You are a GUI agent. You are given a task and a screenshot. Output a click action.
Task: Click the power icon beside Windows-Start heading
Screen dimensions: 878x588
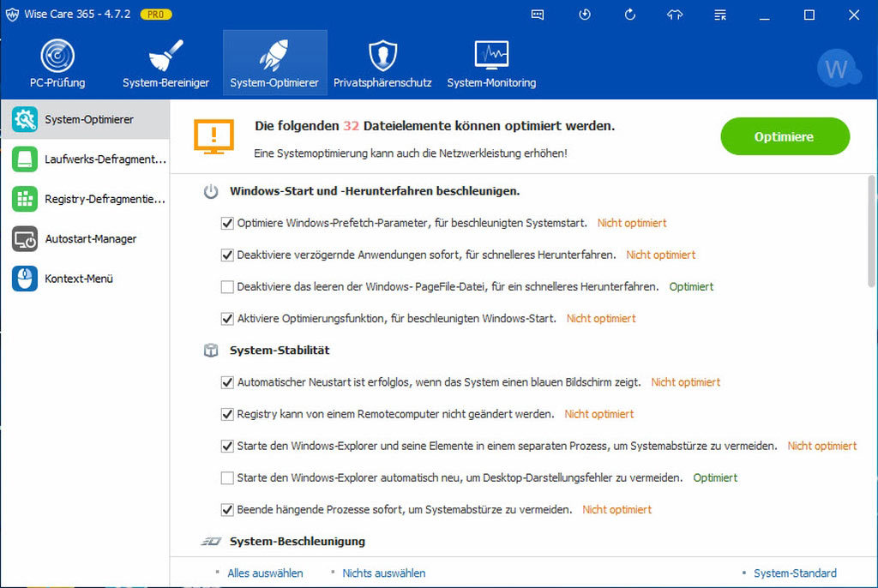click(x=211, y=191)
